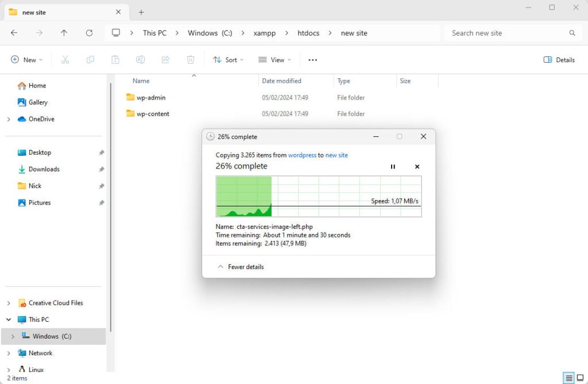Click the copy speed progress graph

pyautogui.click(x=319, y=195)
